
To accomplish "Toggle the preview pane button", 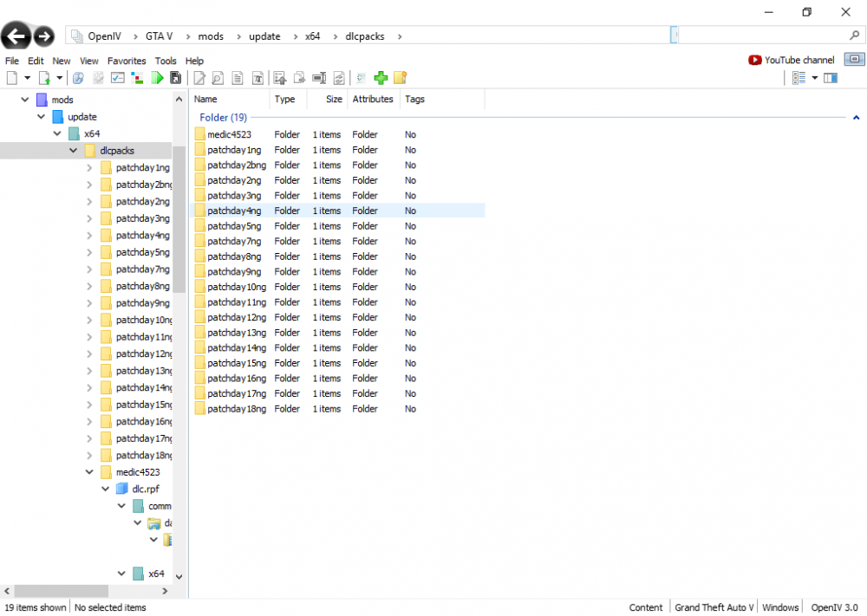I will tap(831, 78).
